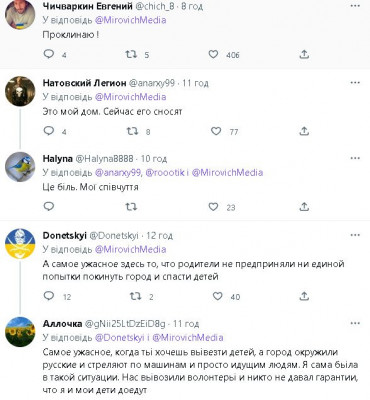Retweet 'Это мой дом' tweet
The height and width of the screenshot is (400, 370).
point(132,131)
